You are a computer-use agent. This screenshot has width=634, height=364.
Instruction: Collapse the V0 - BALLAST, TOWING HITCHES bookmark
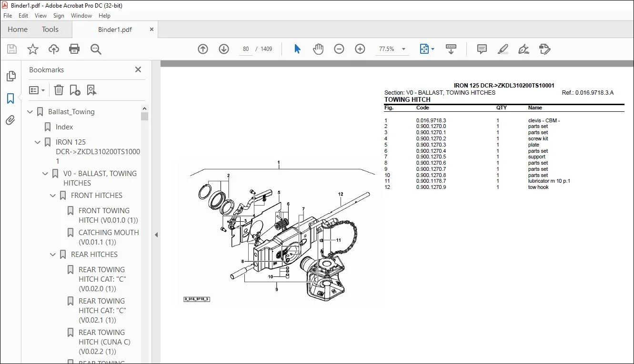(x=46, y=174)
